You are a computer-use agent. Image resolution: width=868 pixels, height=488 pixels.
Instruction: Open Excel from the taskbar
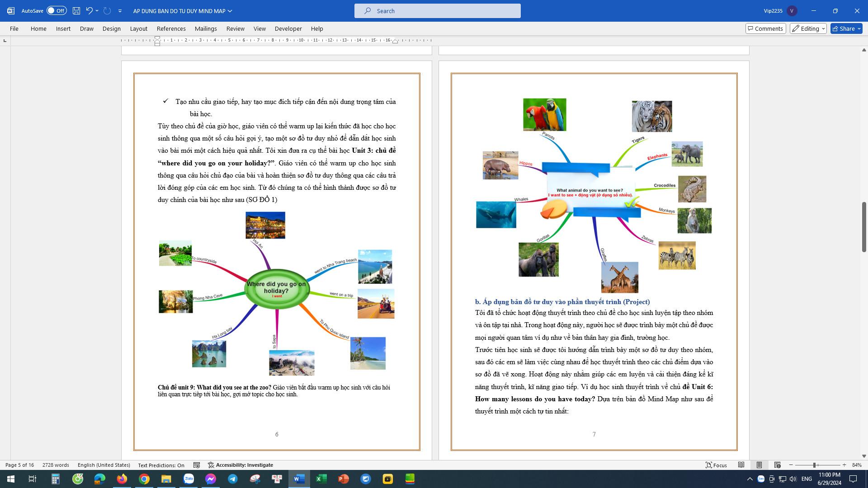point(321,479)
